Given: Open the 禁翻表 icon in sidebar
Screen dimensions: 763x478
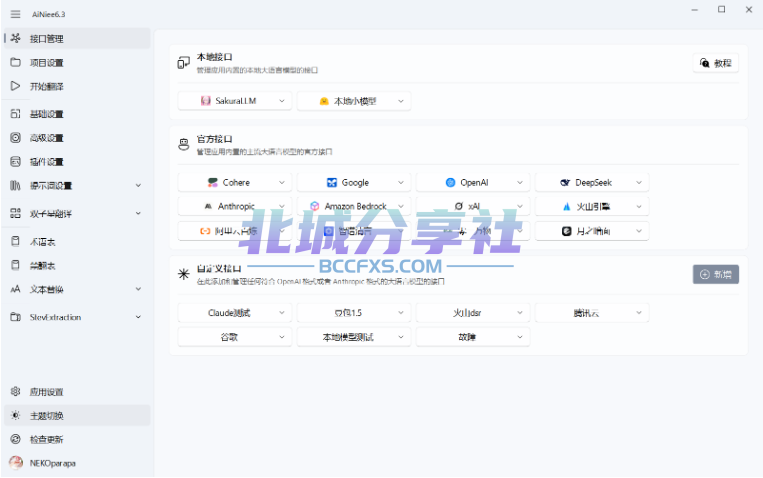Looking at the screenshot, I should click(x=16, y=265).
